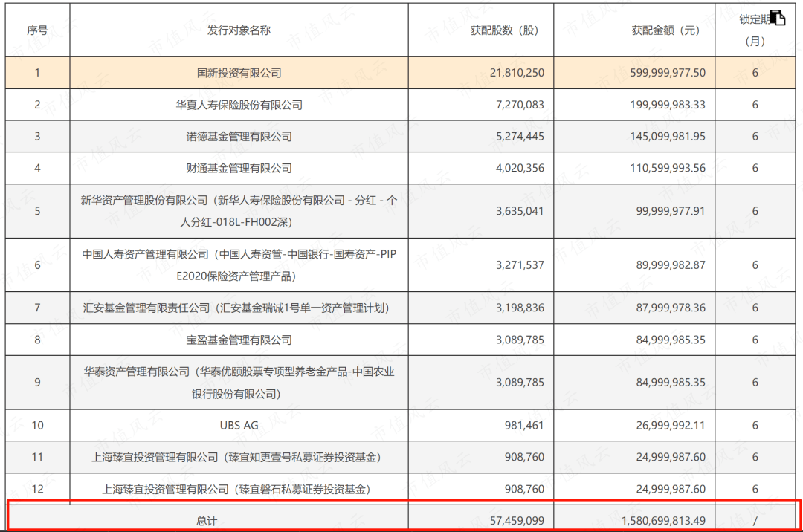This screenshot has width=803, height=532.
Task: Click the slash in the 总计 row
Action: tap(755, 521)
